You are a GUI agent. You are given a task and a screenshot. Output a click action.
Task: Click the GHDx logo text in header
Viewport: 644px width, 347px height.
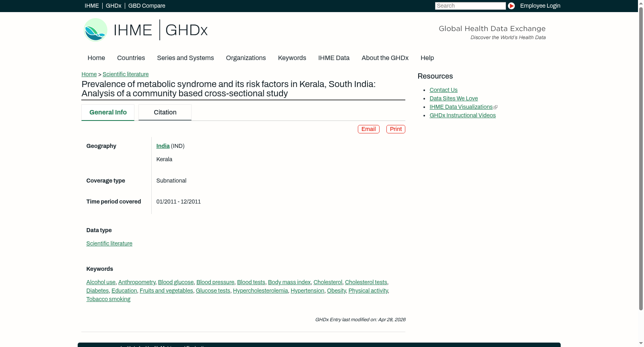point(186,30)
